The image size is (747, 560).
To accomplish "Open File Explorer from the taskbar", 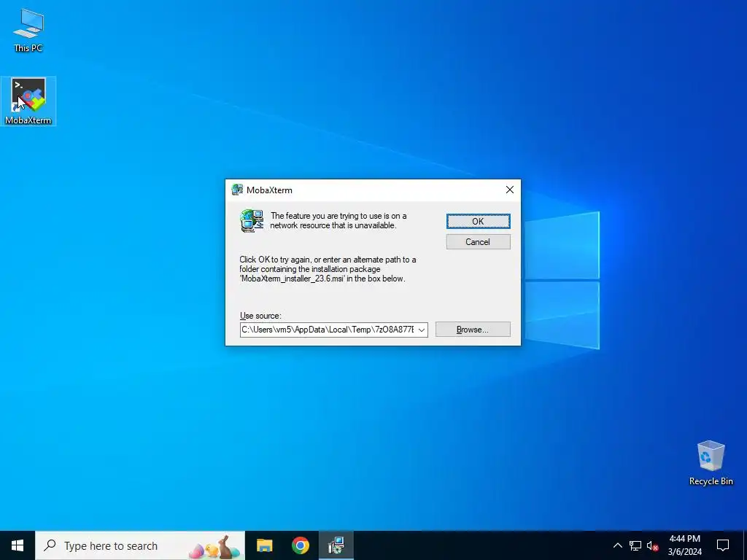I will pyautogui.click(x=264, y=545).
